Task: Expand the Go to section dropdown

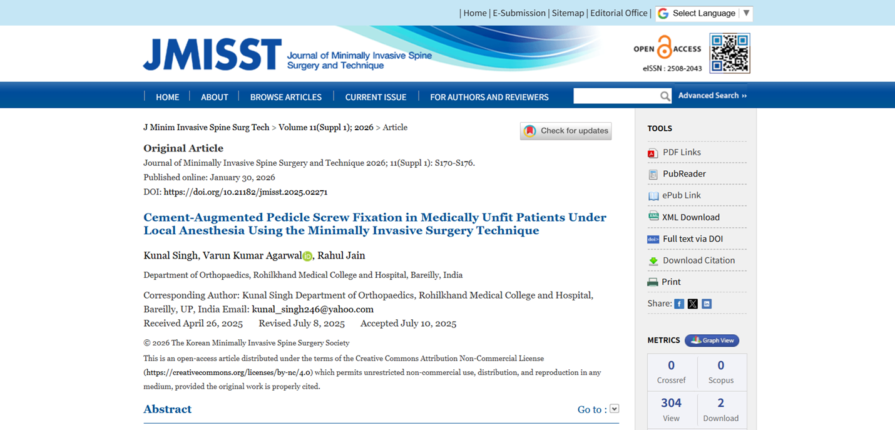Action: 614,409
